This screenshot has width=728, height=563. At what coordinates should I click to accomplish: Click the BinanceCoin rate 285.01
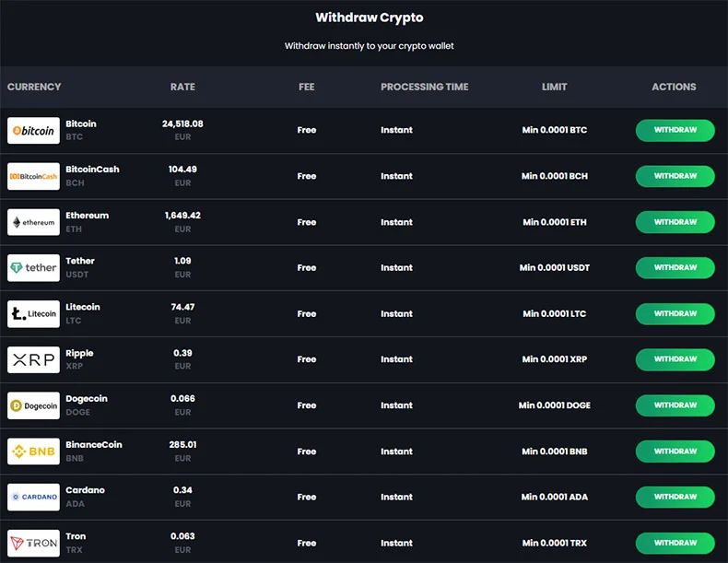click(x=182, y=445)
